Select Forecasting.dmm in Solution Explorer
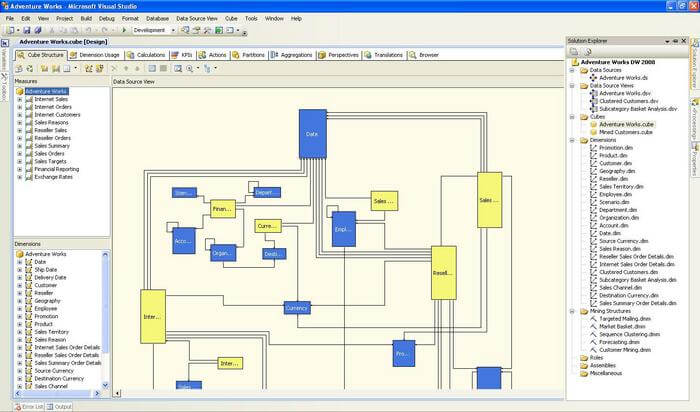Viewport: 700px width, 412px height. pyautogui.click(x=619, y=342)
